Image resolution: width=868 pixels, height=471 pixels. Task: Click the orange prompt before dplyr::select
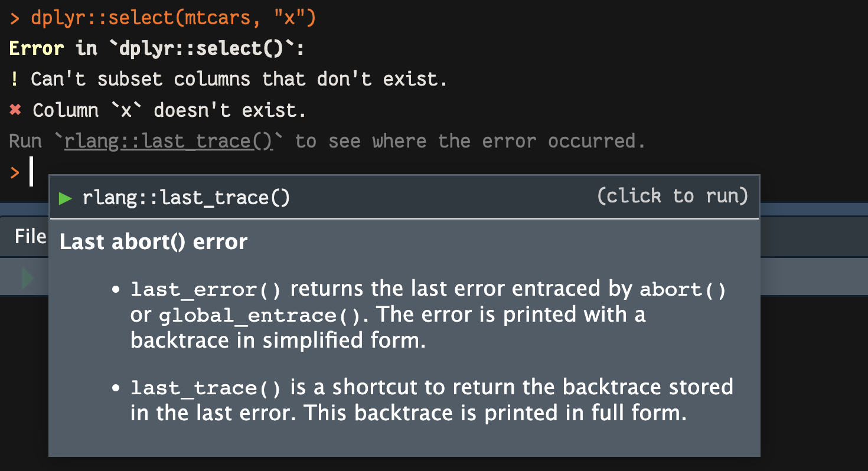[15, 19]
